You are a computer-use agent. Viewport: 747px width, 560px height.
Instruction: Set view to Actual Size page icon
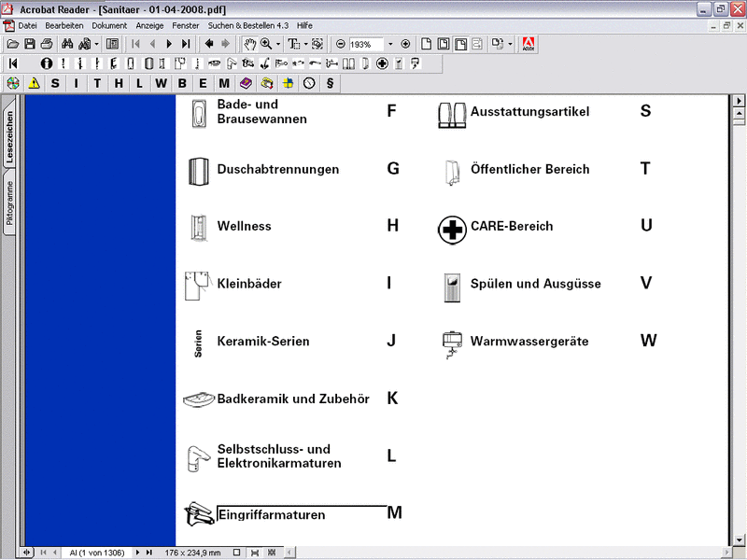(x=427, y=44)
